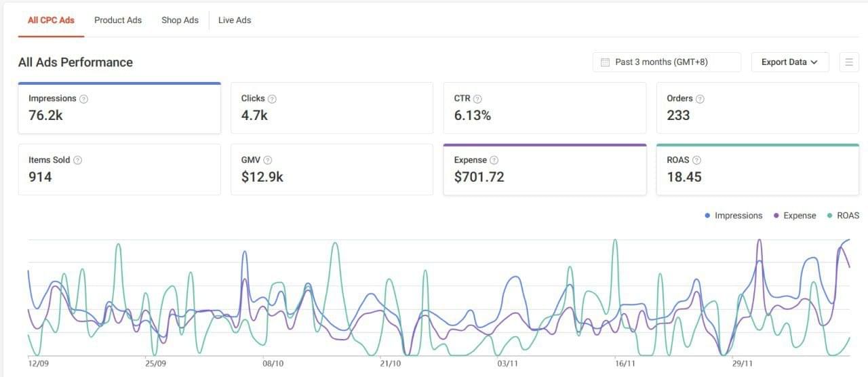Click the ROAS info question mark icon
Viewport: 868px width, 377px height.
pyautogui.click(x=696, y=161)
